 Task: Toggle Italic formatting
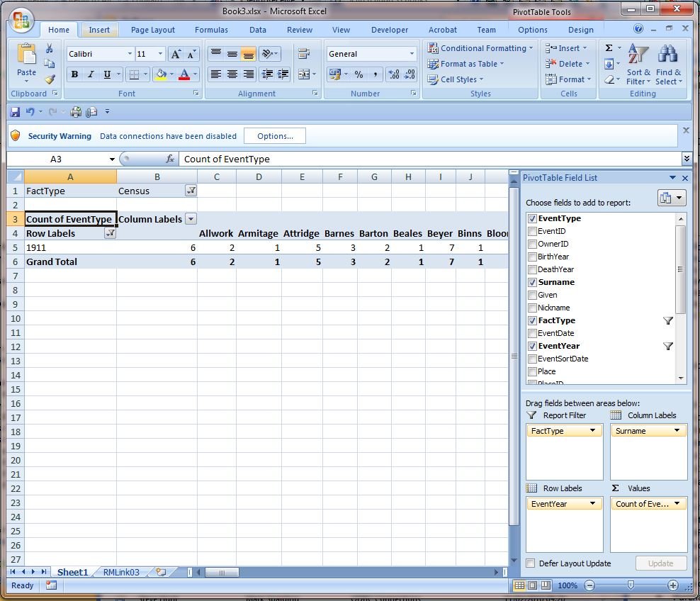(x=91, y=74)
